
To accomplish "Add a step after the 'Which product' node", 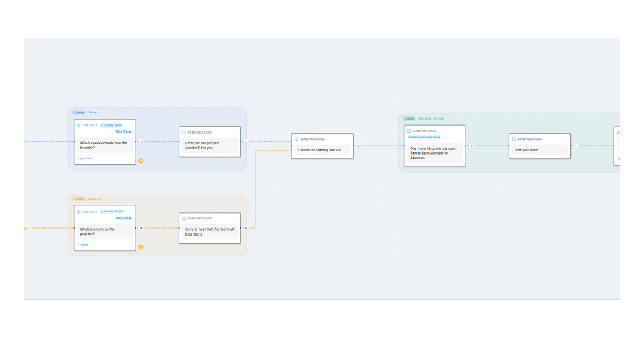I will [141, 142].
